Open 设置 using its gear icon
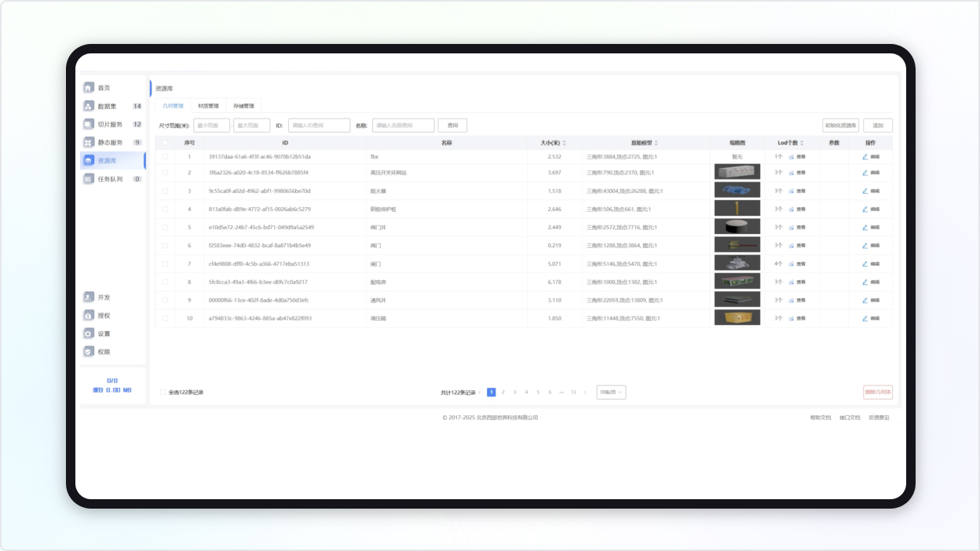 point(89,334)
